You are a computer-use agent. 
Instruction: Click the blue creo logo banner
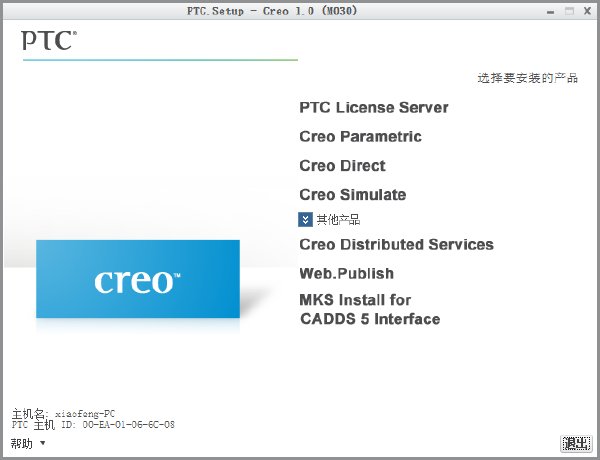coord(138,279)
